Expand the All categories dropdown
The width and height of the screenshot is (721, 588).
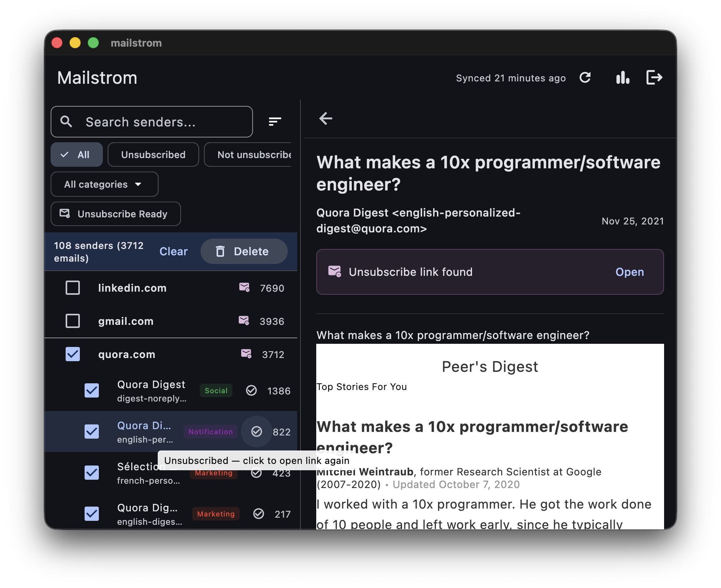tap(104, 184)
